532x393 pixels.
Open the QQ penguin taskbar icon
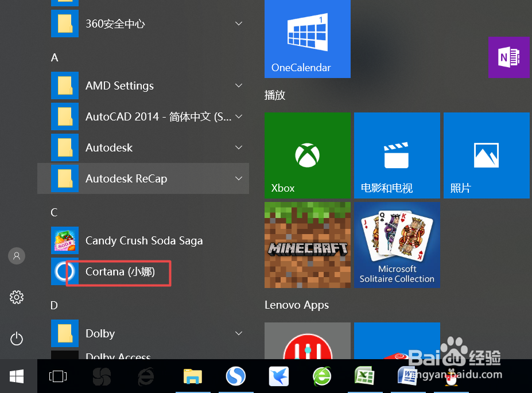click(x=451, y=377)
